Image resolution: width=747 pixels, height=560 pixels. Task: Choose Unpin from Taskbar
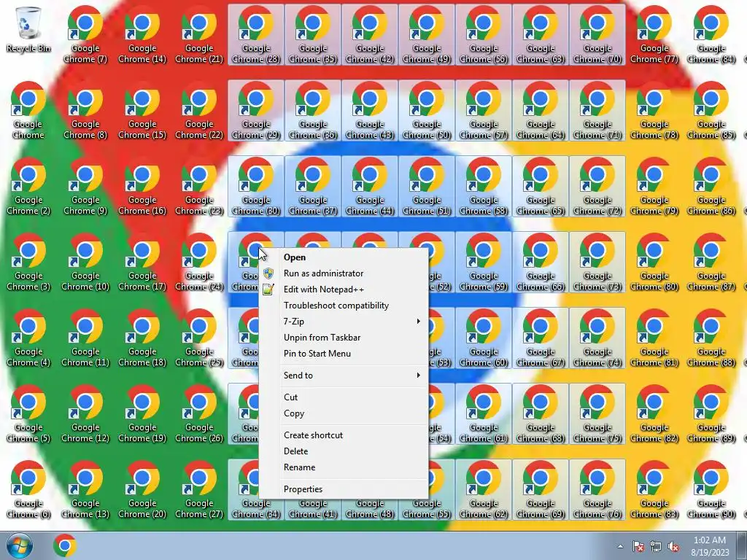click(343, 338)
